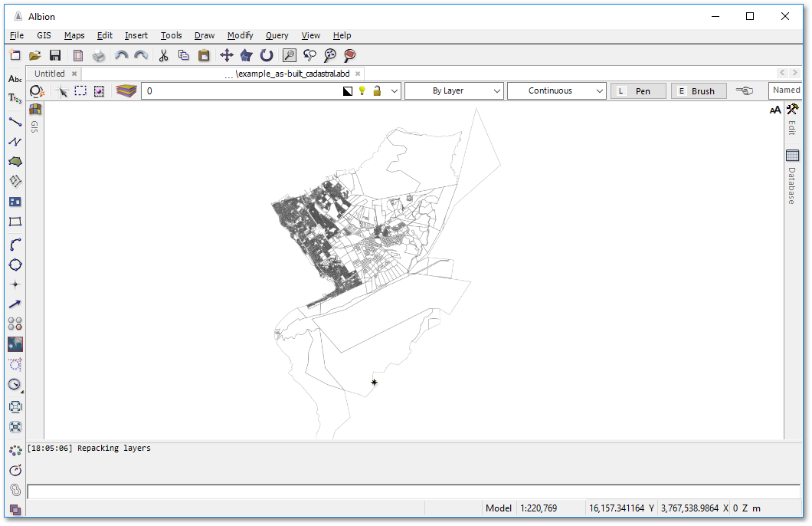Paste from clipboard icon

click(204, 55)
